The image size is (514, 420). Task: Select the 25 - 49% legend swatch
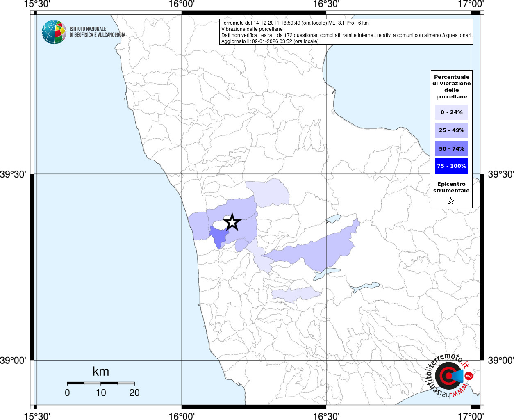pos(452,130)
